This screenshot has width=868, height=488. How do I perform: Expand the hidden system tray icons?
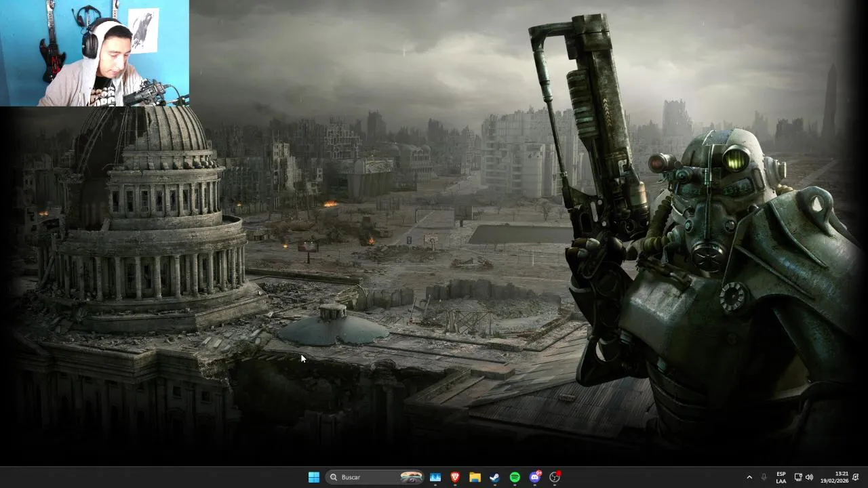[x=749, y=477]
